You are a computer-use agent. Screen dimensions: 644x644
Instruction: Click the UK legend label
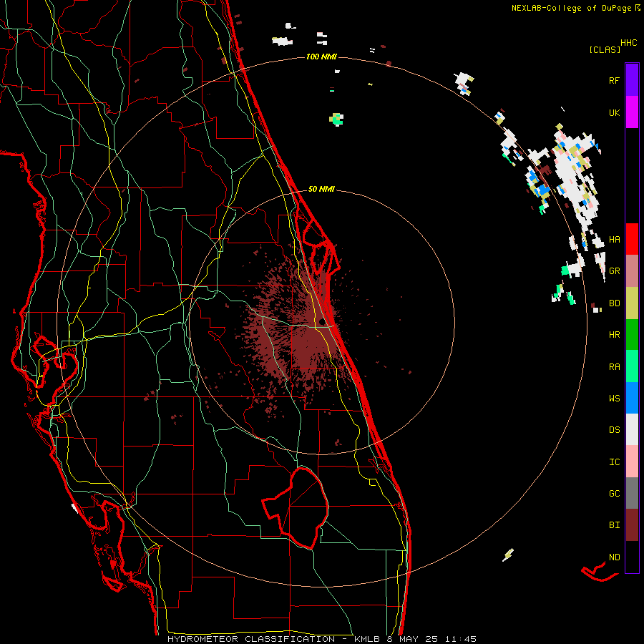(x=614, y=112)
